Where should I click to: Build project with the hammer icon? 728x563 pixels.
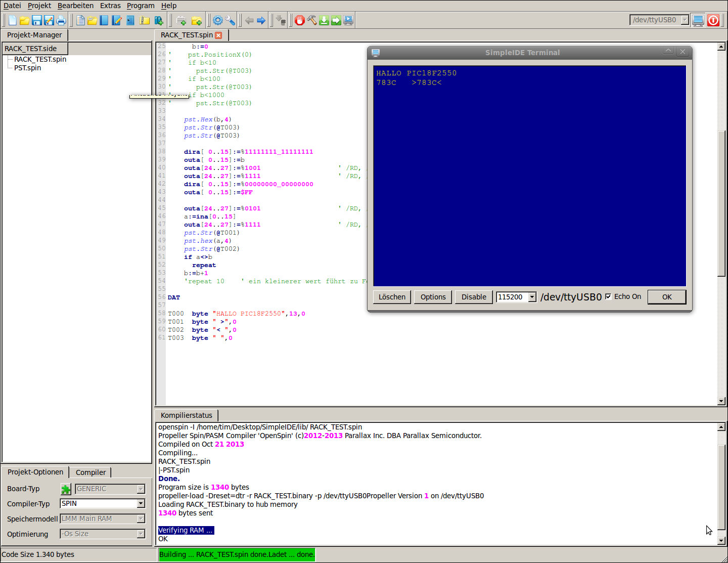coord(312,20)
